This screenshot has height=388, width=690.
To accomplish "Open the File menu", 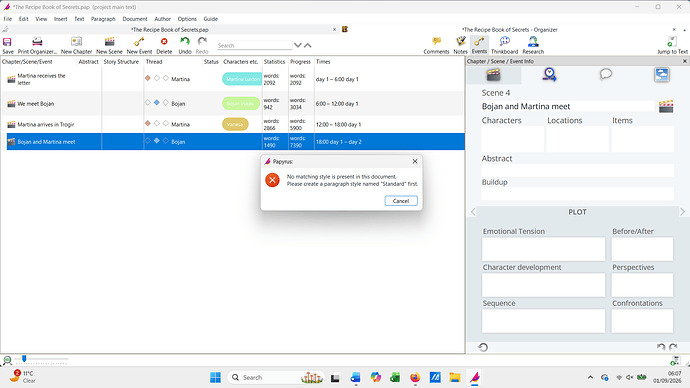I will coord(8,19).
